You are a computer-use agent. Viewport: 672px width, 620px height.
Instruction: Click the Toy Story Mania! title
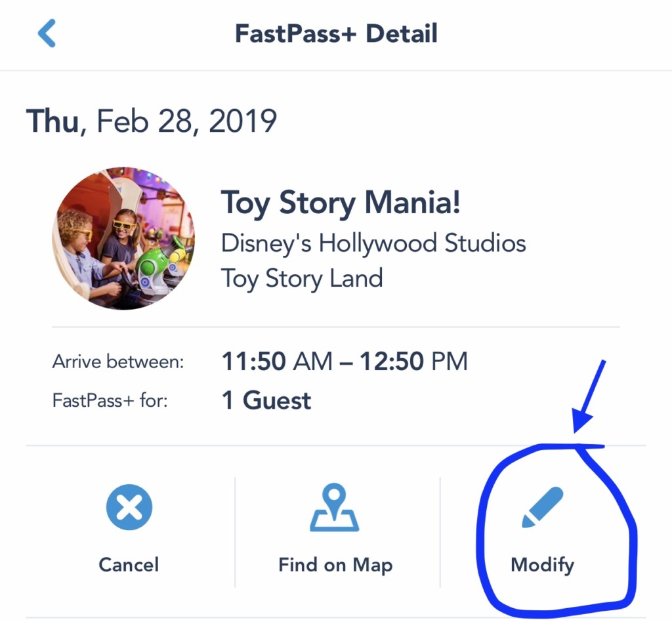(x=341, y=203)
